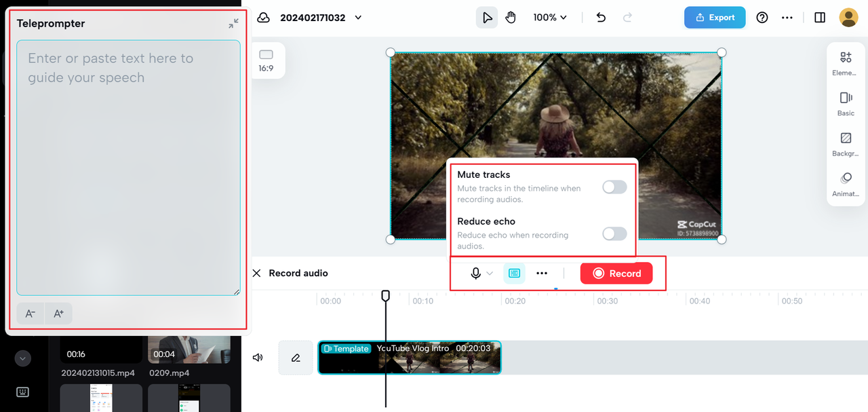The image size is (868, 412).
Task: Open the Elements panel
Action: coord(845,63)
